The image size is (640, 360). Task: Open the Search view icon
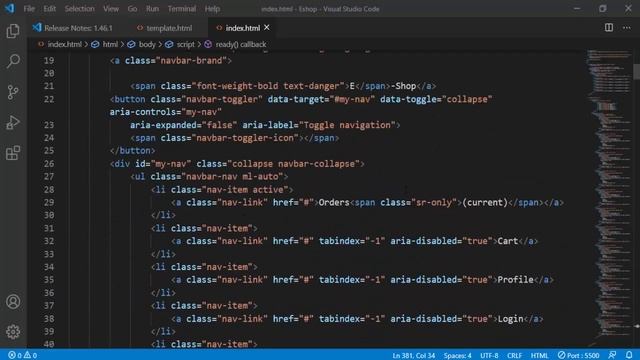(13, 61)
